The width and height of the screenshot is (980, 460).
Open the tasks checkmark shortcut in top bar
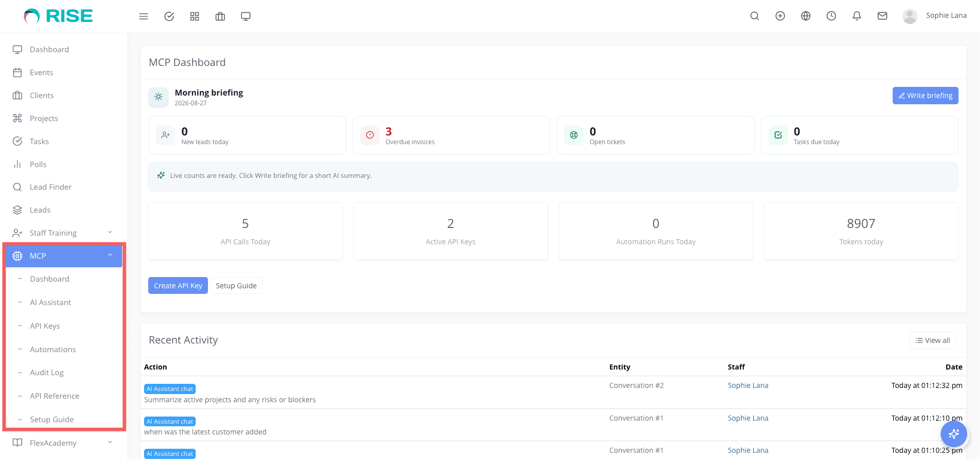coord(169,16)
